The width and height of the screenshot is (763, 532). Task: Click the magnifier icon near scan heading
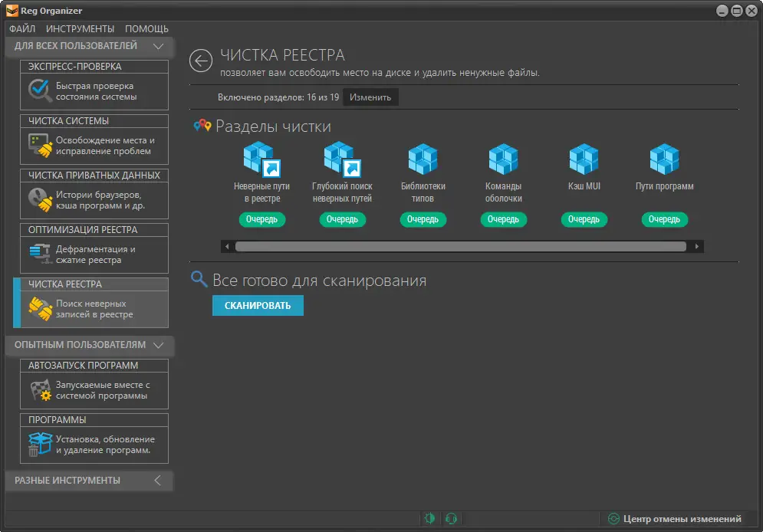pos(199,279)
